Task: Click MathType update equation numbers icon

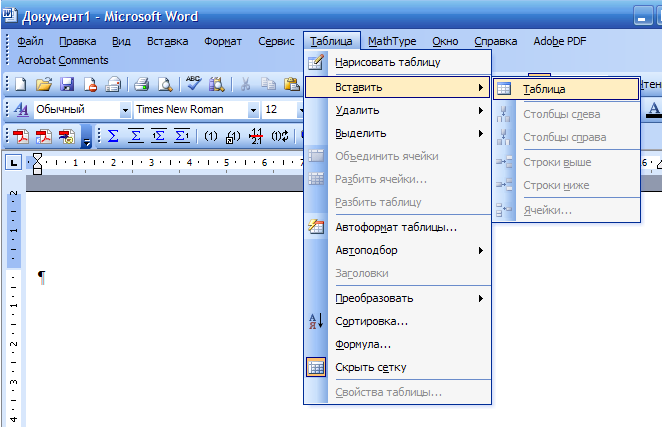Action: point(279,136)
